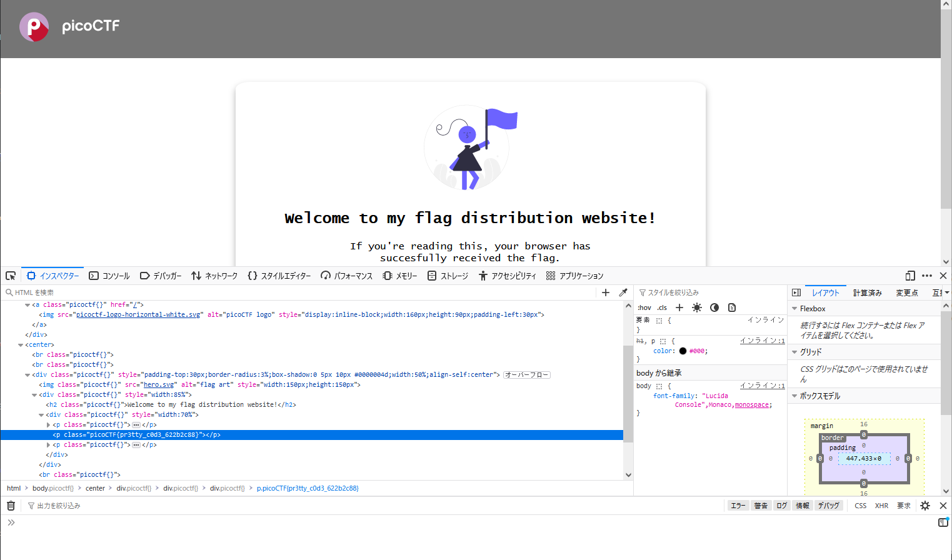Open the picoctf-logo-horizontal-white.svg link
Viewport: 952px width, 560px height.
click(x=138, y=315)
